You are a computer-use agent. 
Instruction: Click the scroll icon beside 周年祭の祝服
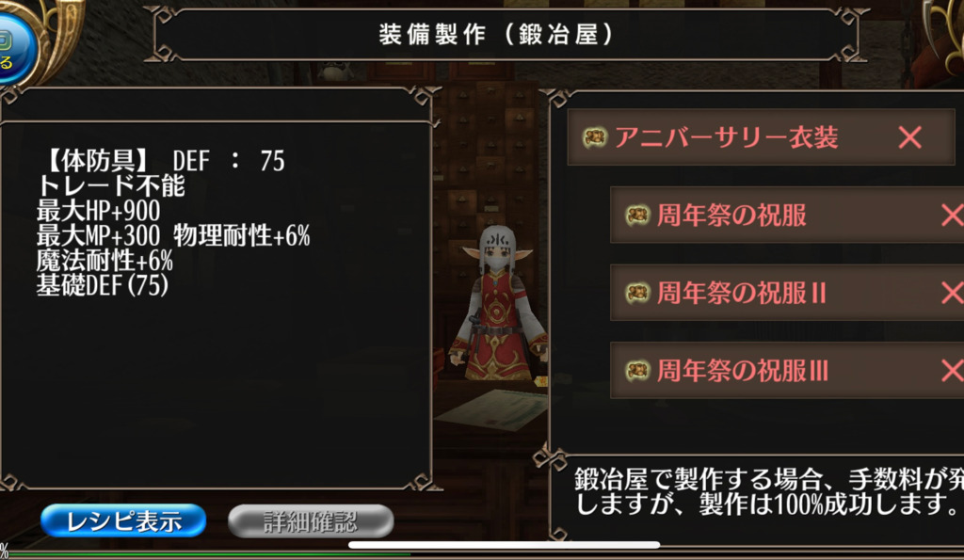[x=637, y=216]
